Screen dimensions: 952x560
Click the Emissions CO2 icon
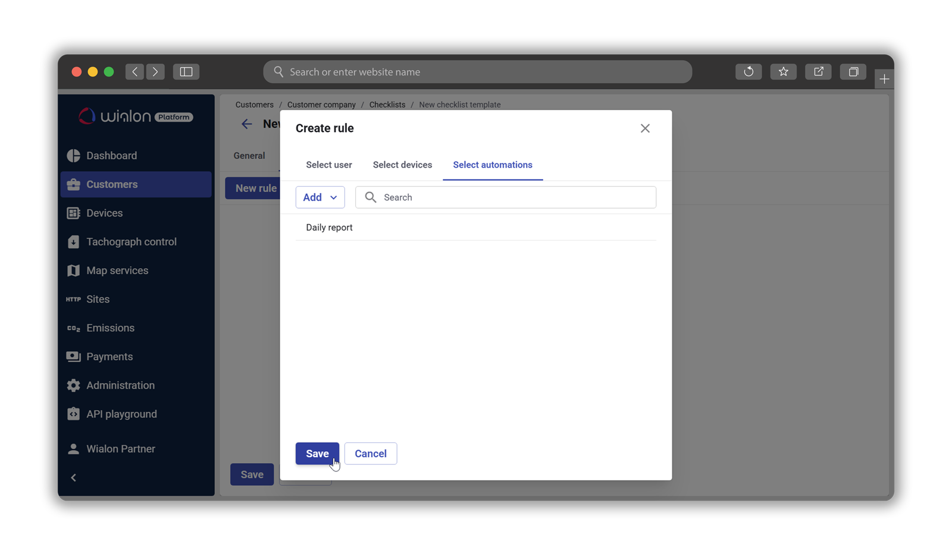(x=73, y=328)
